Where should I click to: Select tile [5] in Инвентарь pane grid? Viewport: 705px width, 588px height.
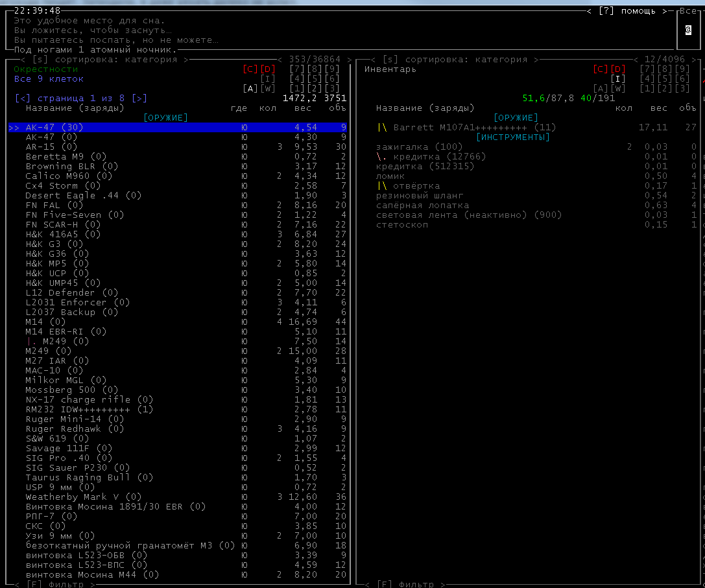pyautogui.click(x=665, y=78)
